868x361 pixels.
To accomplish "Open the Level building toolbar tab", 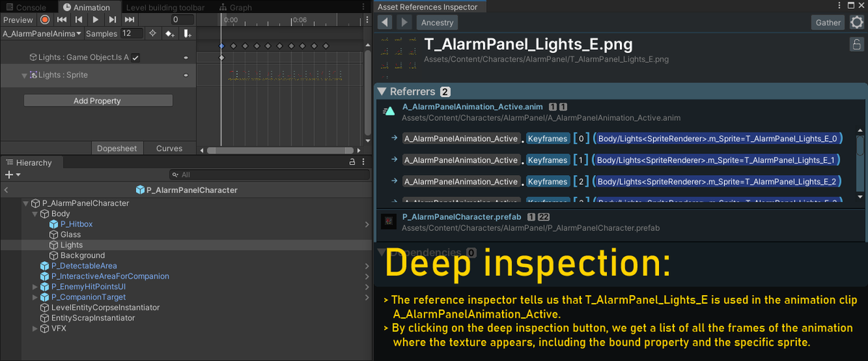I will coord(166,7).
